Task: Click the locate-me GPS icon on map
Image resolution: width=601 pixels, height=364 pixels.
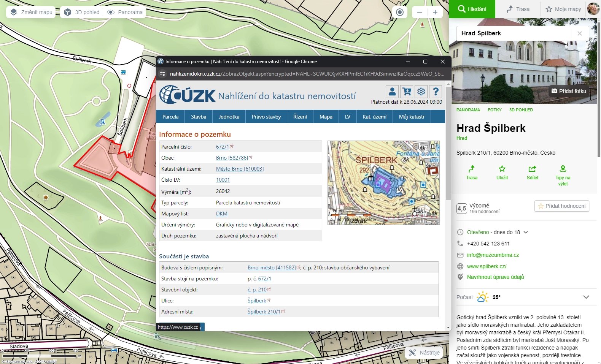Action: coord(399,12)
